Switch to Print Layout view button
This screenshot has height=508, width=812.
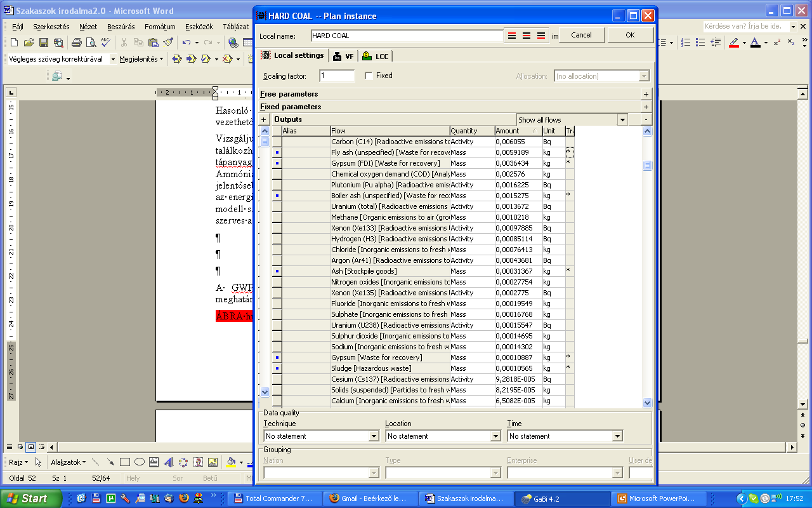(30, 447)
